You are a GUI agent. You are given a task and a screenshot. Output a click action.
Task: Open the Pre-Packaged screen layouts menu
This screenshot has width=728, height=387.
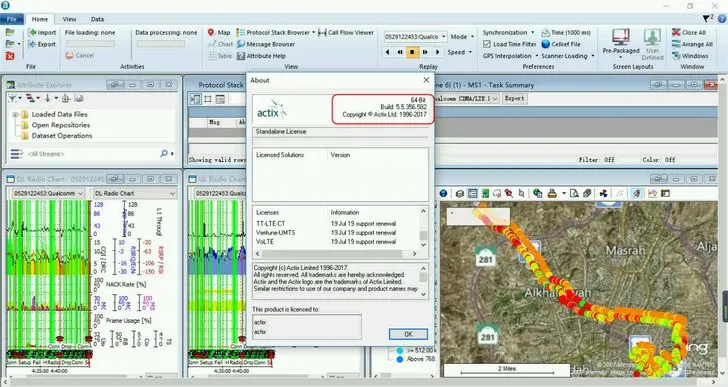(621, 43)
